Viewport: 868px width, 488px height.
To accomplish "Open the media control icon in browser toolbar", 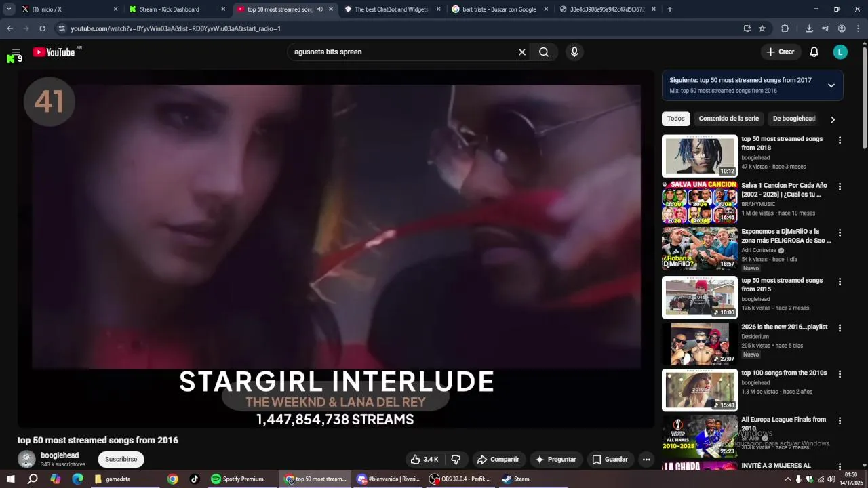I will [825, 28].
